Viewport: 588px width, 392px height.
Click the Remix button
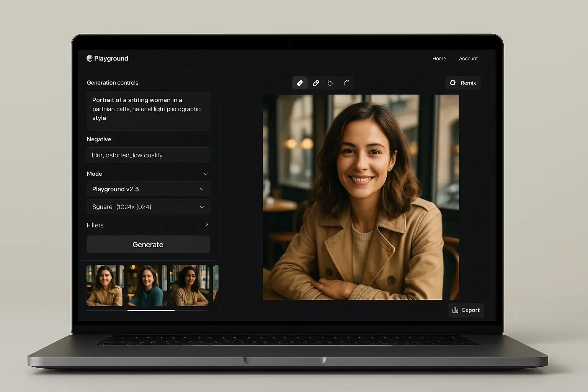pos(463,83)
